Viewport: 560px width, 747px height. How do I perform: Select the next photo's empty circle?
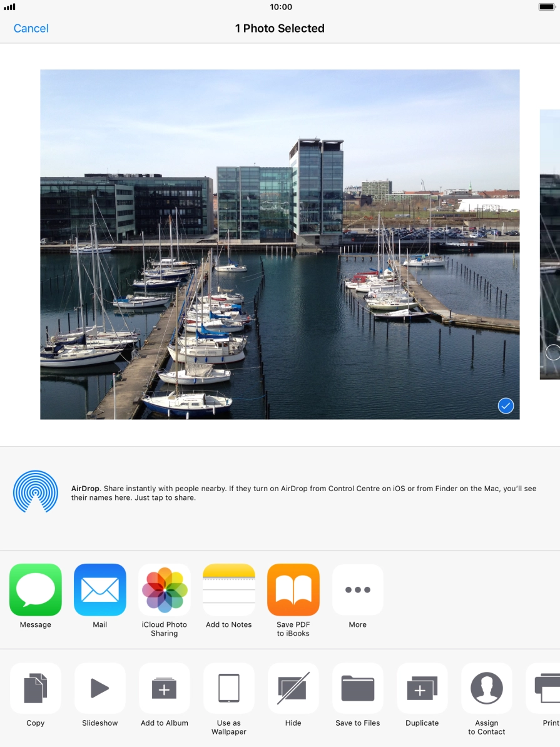tap(552, 352)
